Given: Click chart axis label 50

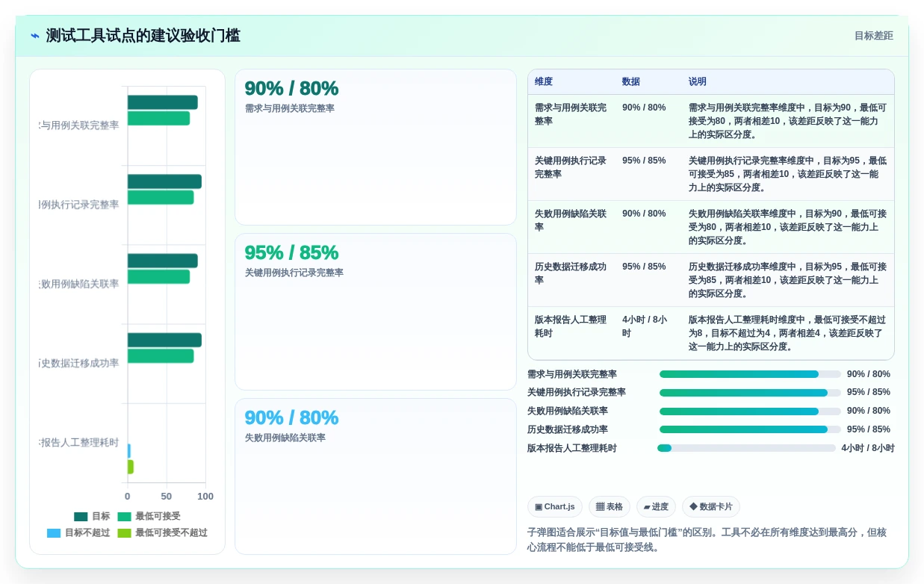Looking at the screenshot, I should coord(167,497).
